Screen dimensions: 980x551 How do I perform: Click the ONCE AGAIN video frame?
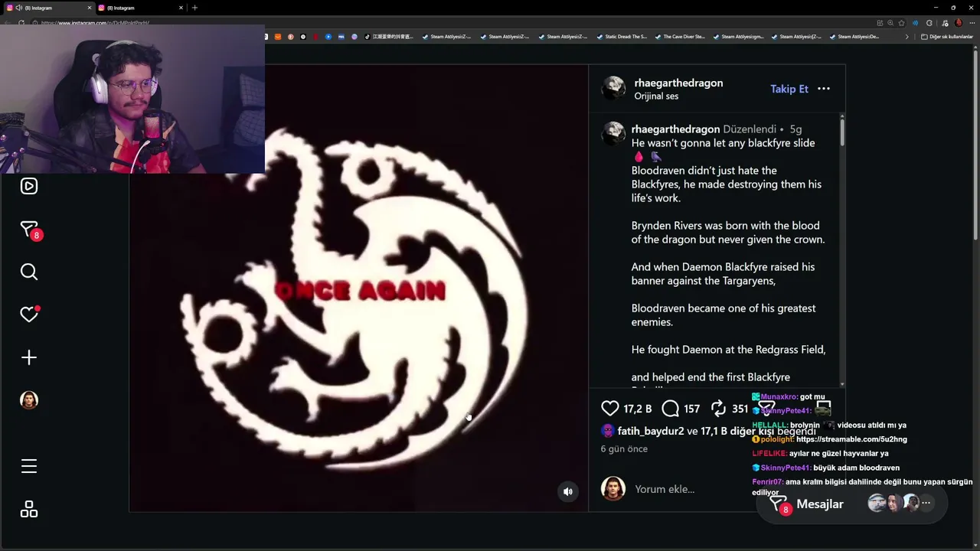click(x=358, y=288)
